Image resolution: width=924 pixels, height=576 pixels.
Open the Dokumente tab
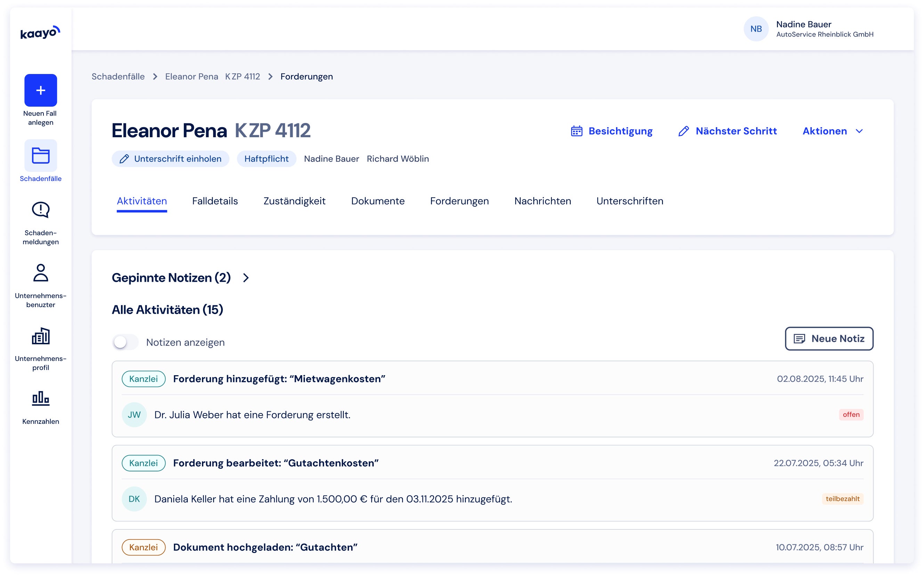[378, 201]
